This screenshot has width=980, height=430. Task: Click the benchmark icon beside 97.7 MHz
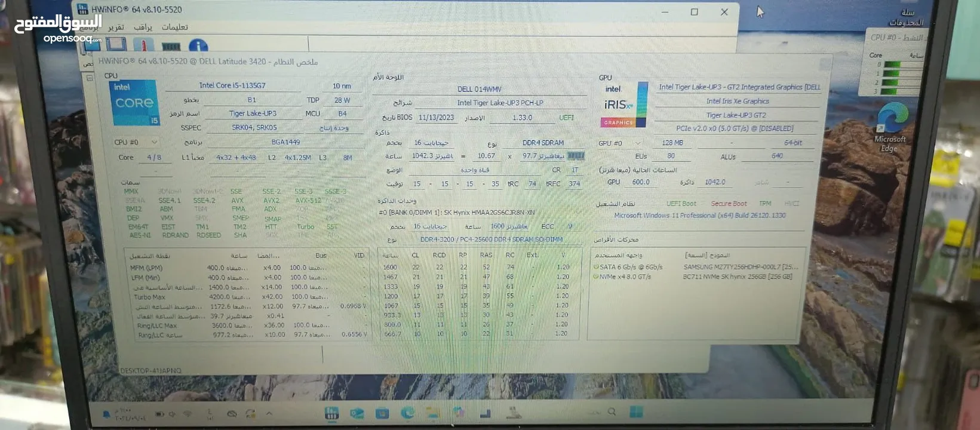tap(576, 156)
